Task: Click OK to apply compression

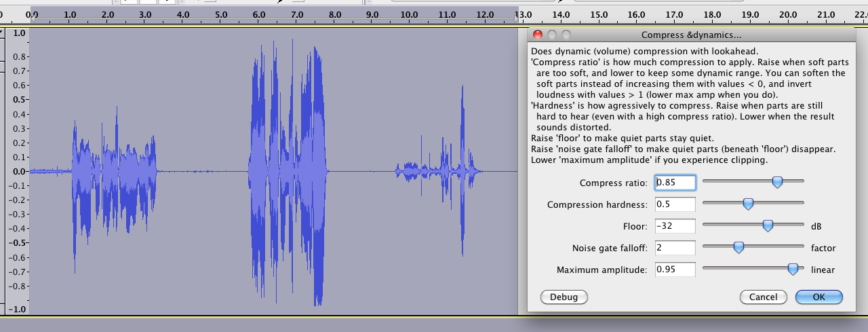Action: pos(818,297)
